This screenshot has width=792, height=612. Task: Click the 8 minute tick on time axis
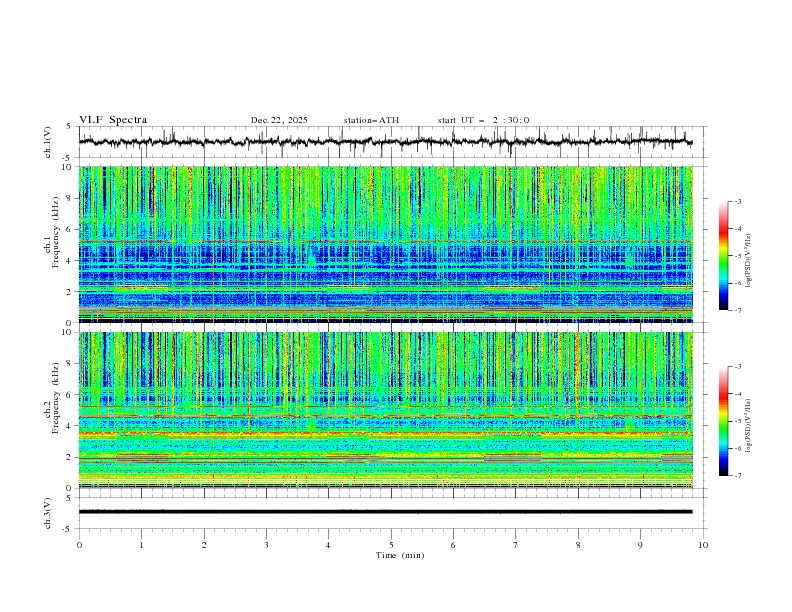(578, 545)
